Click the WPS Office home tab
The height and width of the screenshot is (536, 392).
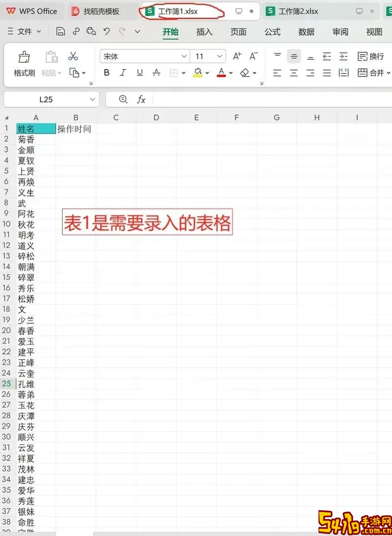(32, 11)
